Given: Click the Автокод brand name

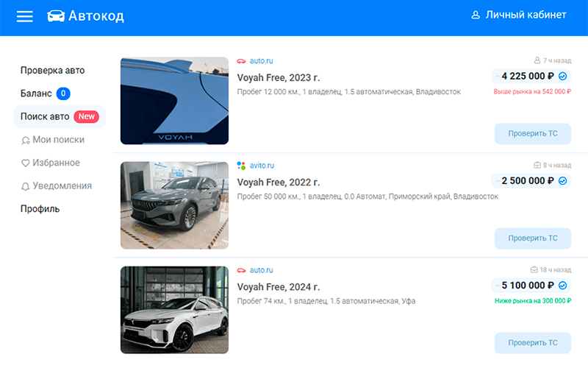Looking at the screenshot, I should [x=96, y=15].
